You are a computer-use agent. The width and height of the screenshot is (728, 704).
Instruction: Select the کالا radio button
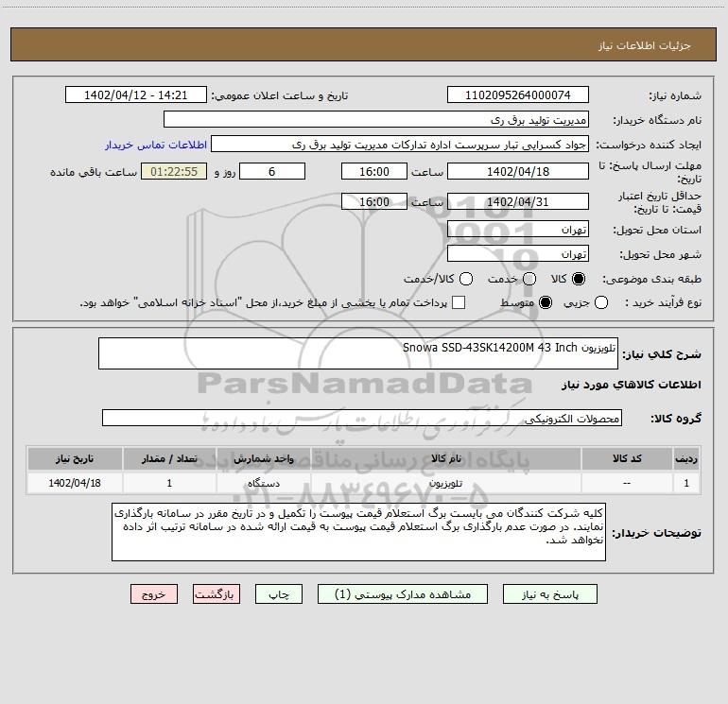(x=579, y=279)
